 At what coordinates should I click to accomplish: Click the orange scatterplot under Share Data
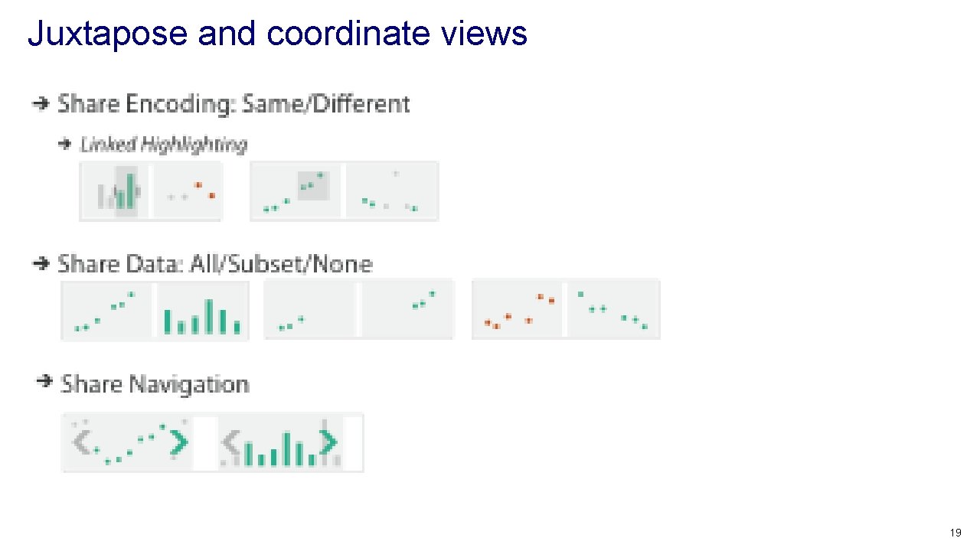[x=518, y=310]
